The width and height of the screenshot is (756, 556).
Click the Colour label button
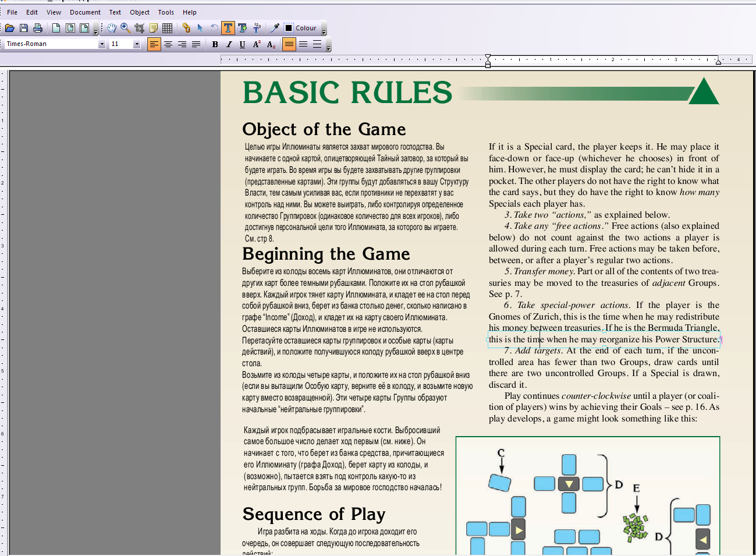coord(306,28)
